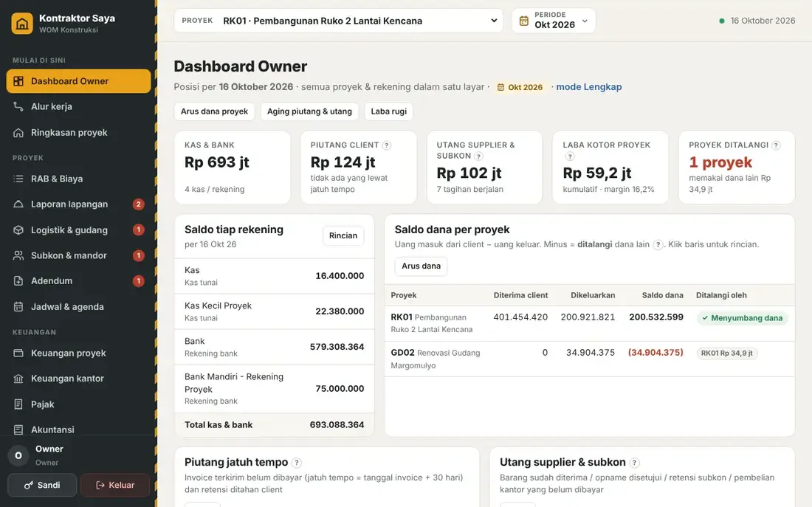Click the Adendum document-plus icon
Screen dimensions: 812x507
18,280
